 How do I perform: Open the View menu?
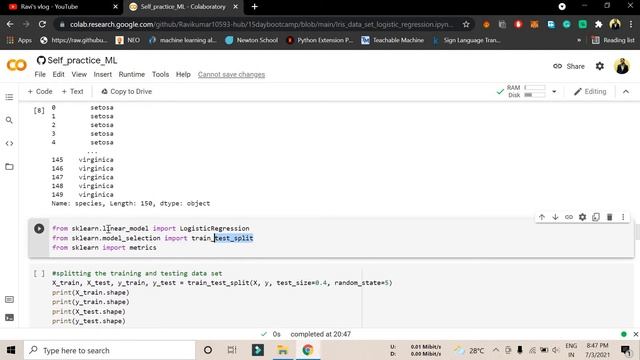79,74
